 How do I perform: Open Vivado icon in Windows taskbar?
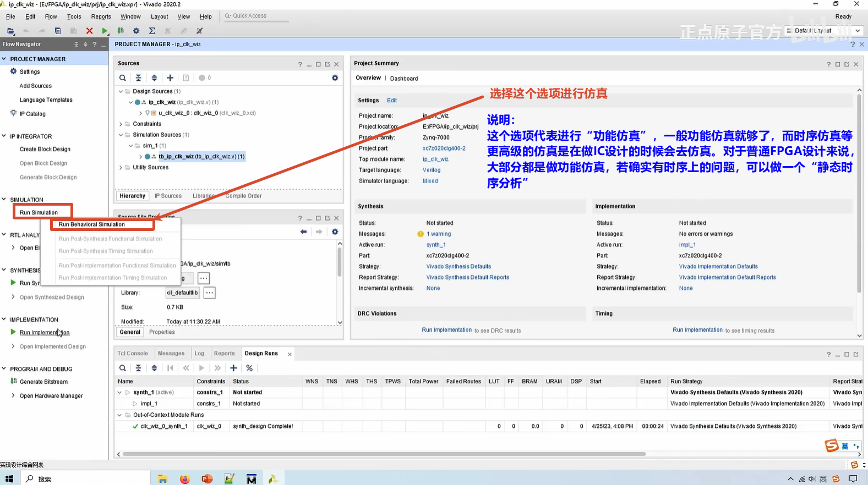pyautogui.click(x=273, y=479)
